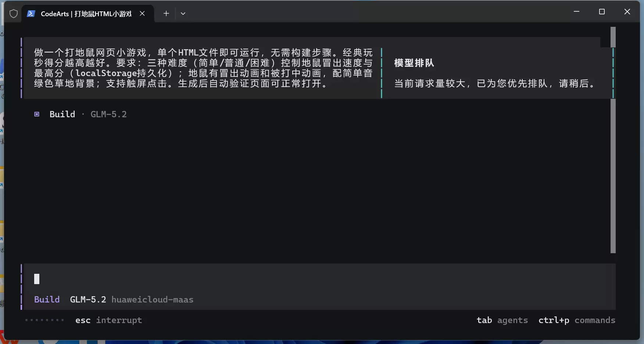
Task: Expand the new tab profile dropdown
Action: tap(183, 14)
